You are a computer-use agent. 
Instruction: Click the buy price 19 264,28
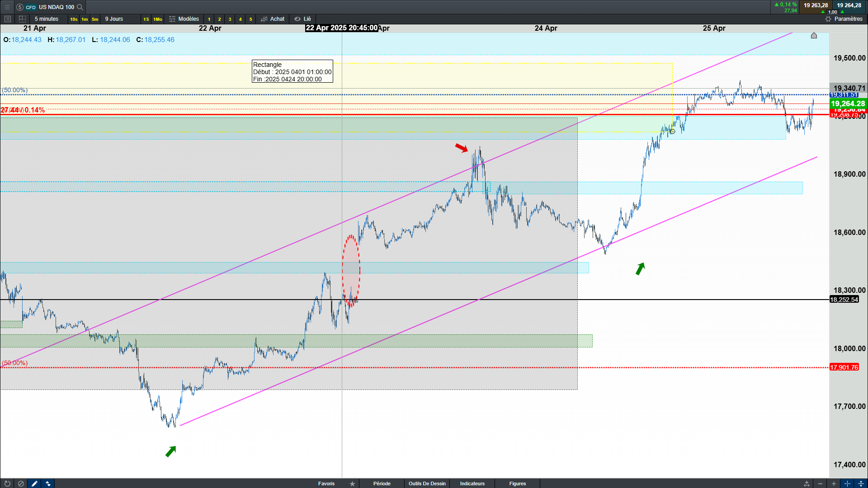[849, 5]
